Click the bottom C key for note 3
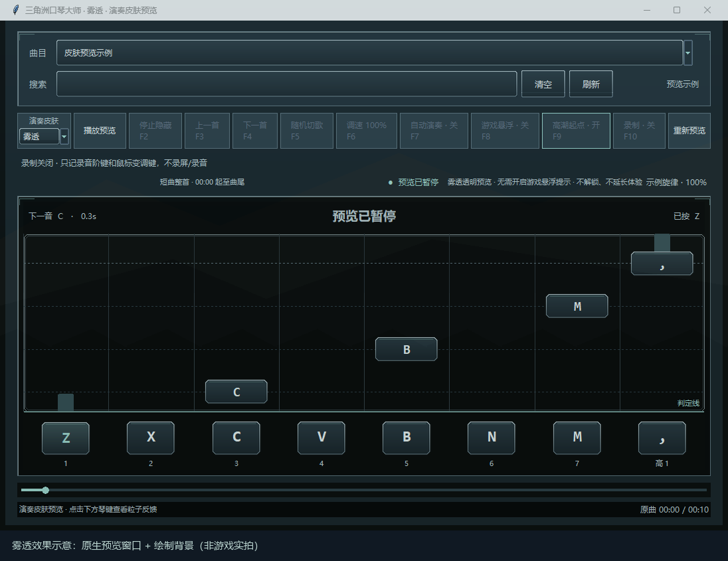 point(236,438)
